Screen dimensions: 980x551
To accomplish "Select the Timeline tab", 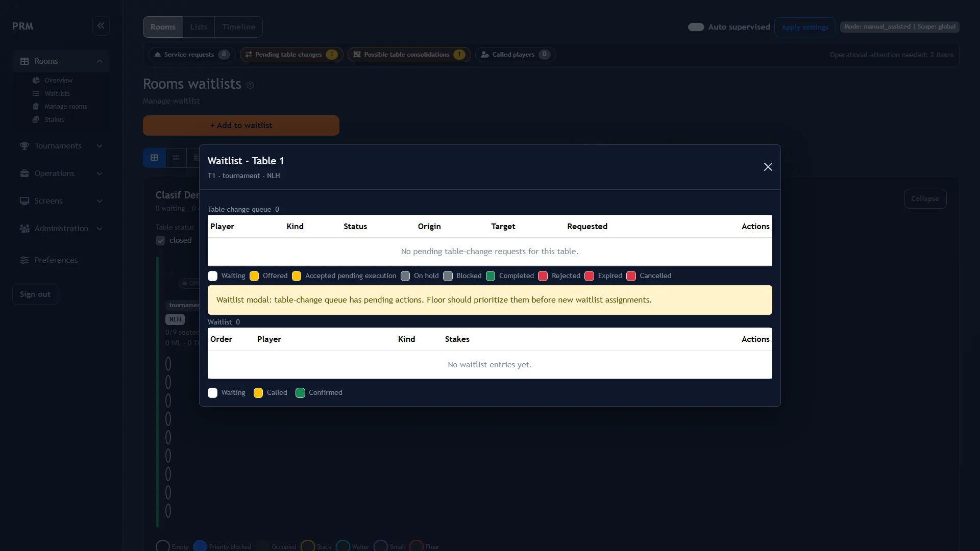I will coord(238,27).
